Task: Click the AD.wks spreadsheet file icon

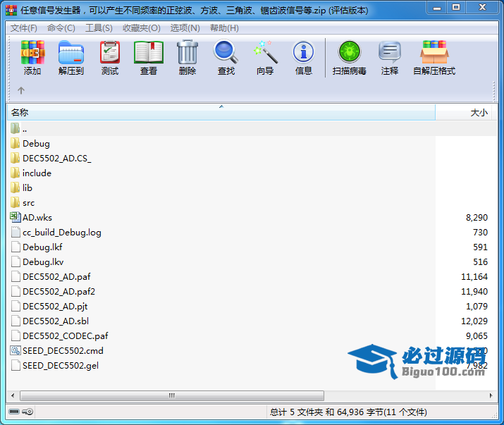Action: [16, 217]
